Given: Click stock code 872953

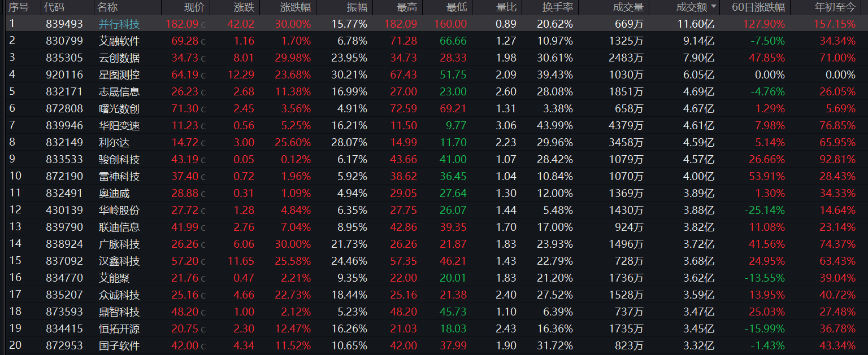Looking at the screenshot, I should point(64,345).
